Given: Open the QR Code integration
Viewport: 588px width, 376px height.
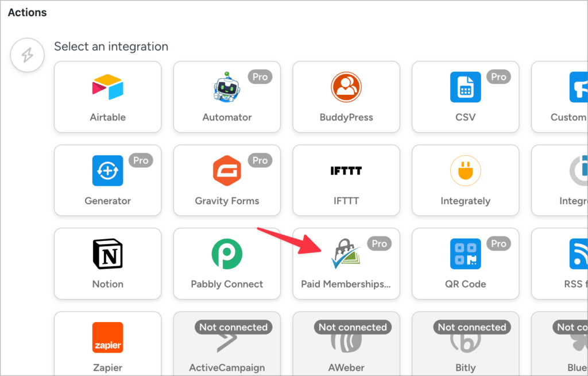Looking at the screenshot, I should [465, 263].
